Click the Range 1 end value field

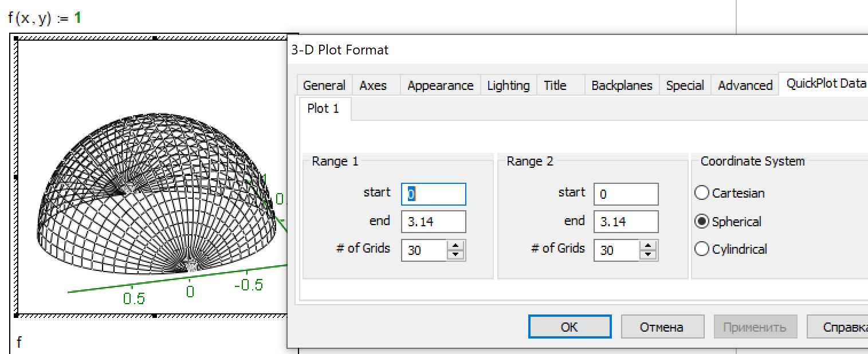coord(433,222)
